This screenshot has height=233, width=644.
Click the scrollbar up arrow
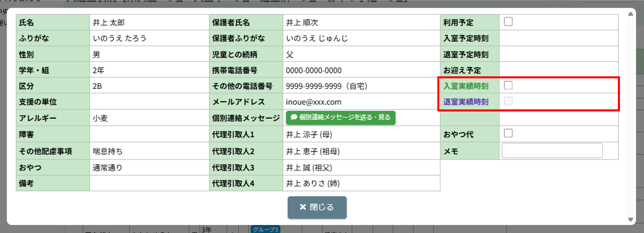coord(630,12)
